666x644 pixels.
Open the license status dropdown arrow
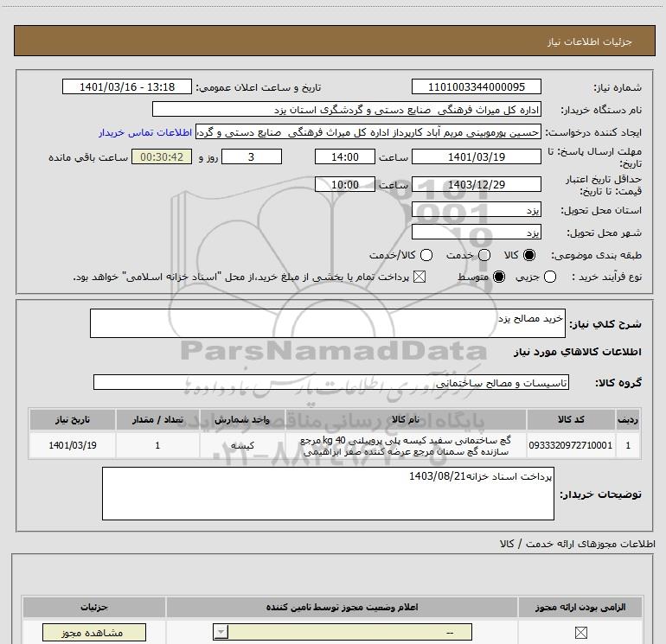[221, 632]
